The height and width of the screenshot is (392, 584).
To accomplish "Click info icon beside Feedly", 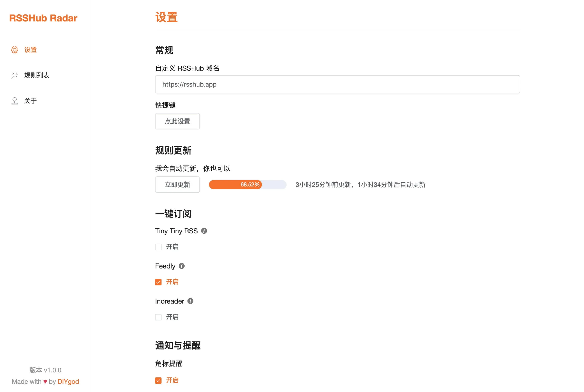I will [182, 266].
